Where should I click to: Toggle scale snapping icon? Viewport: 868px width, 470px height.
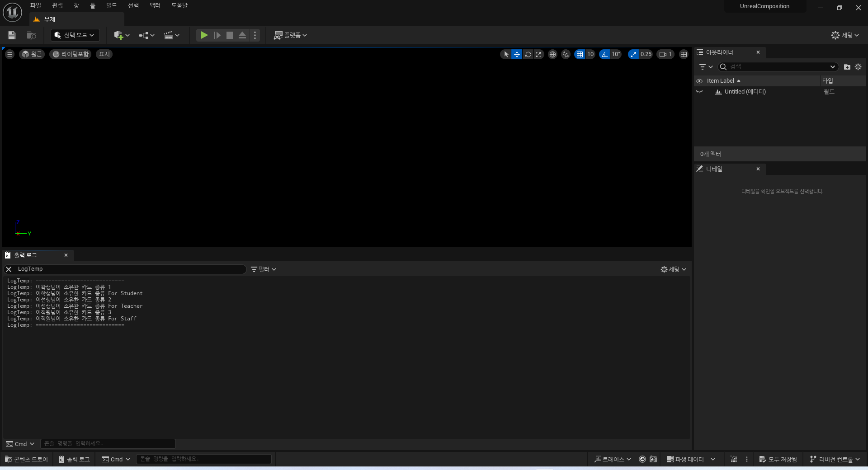pos(633,54)
